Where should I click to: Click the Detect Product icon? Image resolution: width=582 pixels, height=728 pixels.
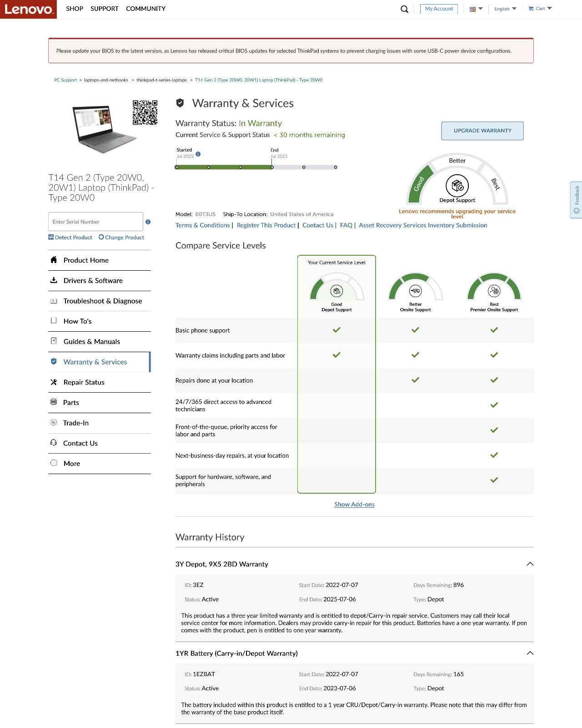point(51,237)
